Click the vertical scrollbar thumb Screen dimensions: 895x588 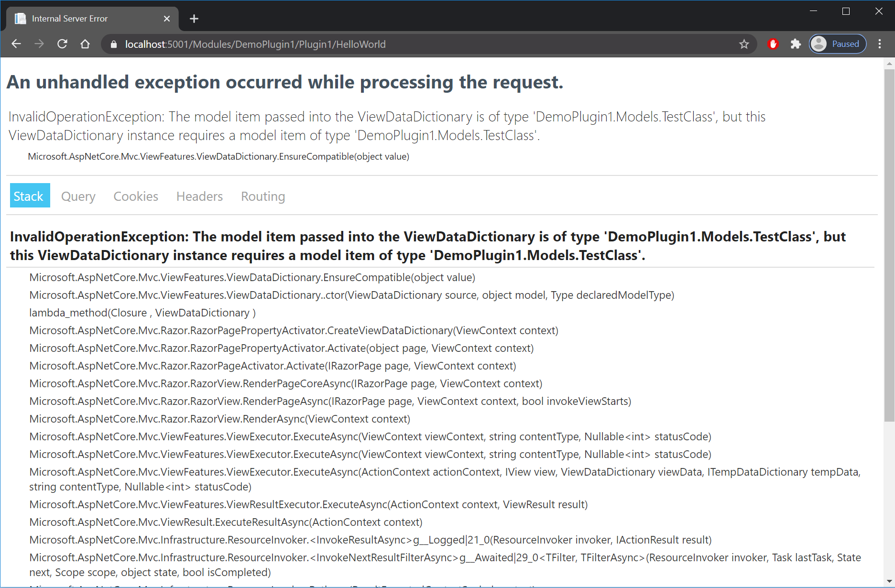pyautogui.click(x=889, y=244)
